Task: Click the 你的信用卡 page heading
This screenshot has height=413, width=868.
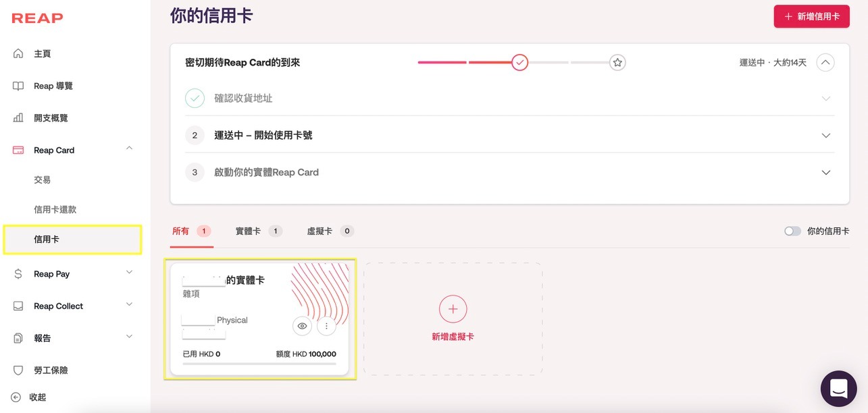Action: coord(211,16)
